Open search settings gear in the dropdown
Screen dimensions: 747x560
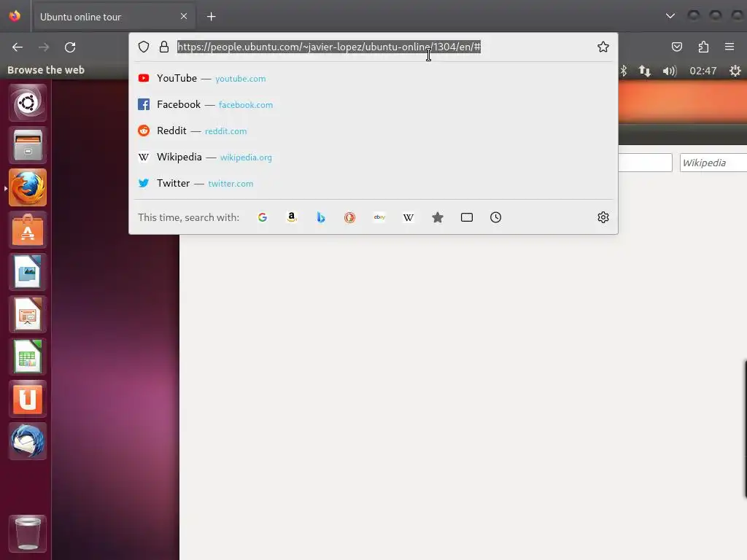click(603, 217)
